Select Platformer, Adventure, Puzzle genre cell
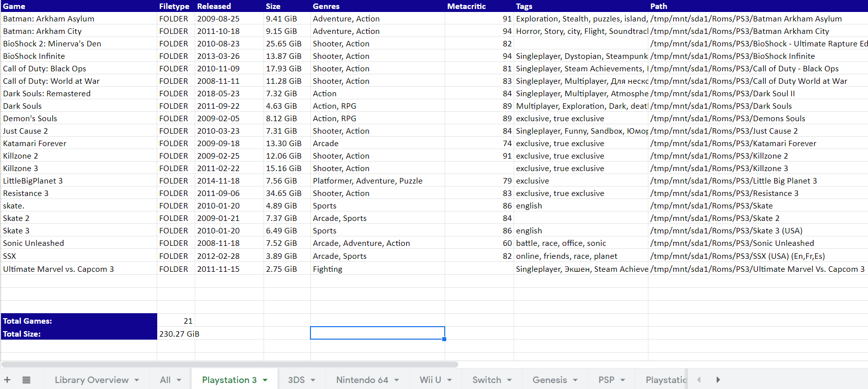The image size is (868, 389). (377, 181)
